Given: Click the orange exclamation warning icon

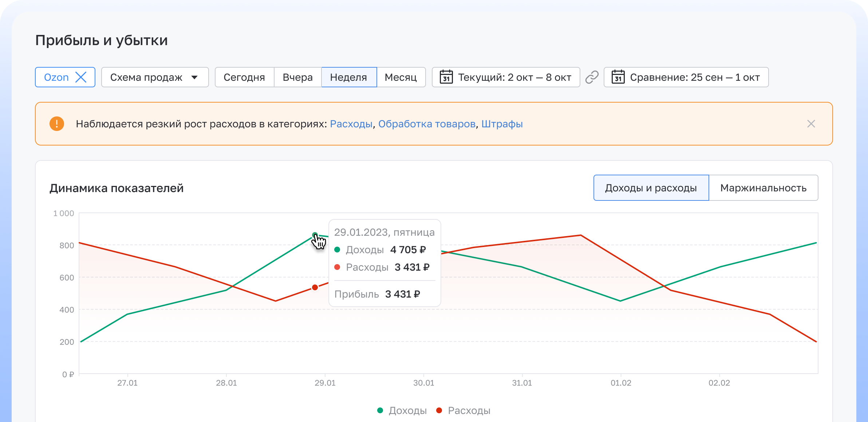Looking at the screenshot, I should (x=57, y=124).
